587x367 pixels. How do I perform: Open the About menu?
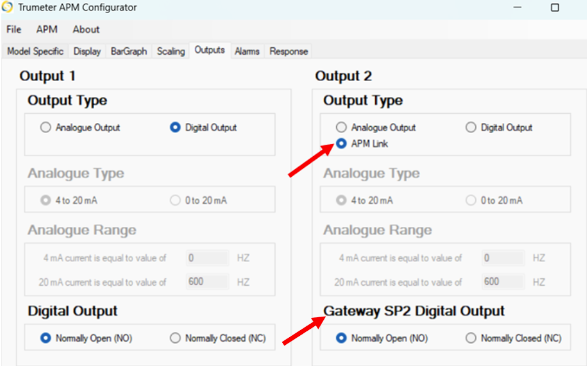[x=86, y=29]
